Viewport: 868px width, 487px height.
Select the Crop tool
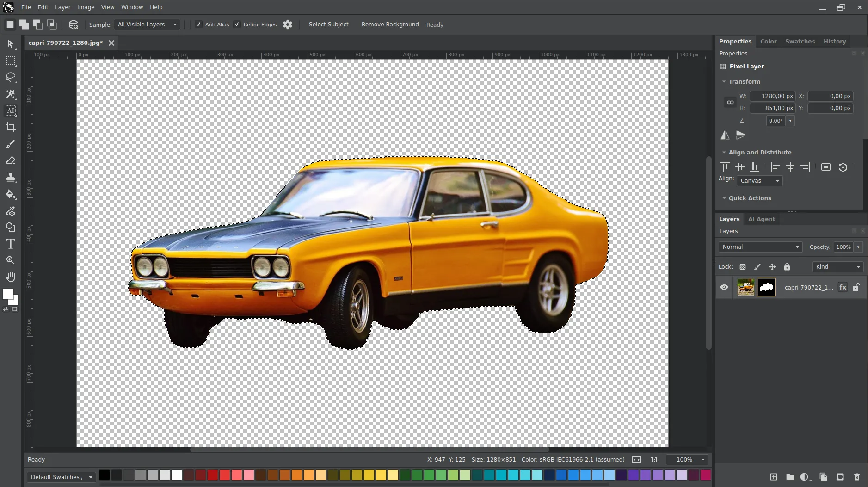coord(11,127)
